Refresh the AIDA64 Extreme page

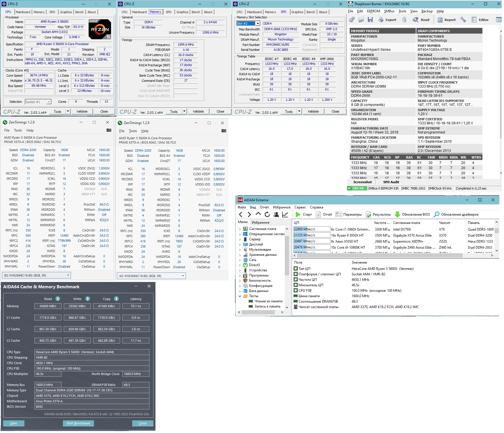click(267, 214)
